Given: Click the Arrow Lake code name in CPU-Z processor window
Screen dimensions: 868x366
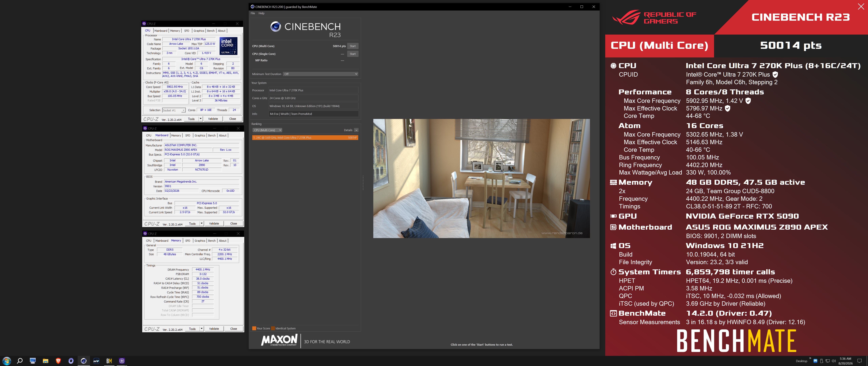Looking at the screenshot, I should 176,44.
